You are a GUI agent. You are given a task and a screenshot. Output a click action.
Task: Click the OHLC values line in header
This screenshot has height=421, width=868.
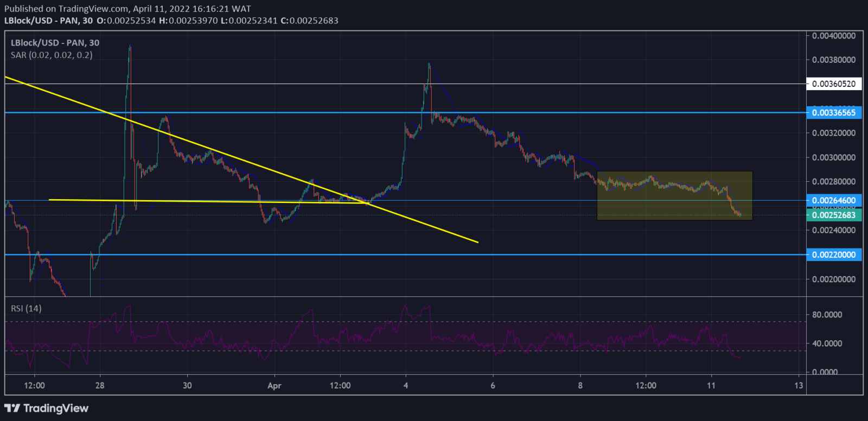(217, 21)
